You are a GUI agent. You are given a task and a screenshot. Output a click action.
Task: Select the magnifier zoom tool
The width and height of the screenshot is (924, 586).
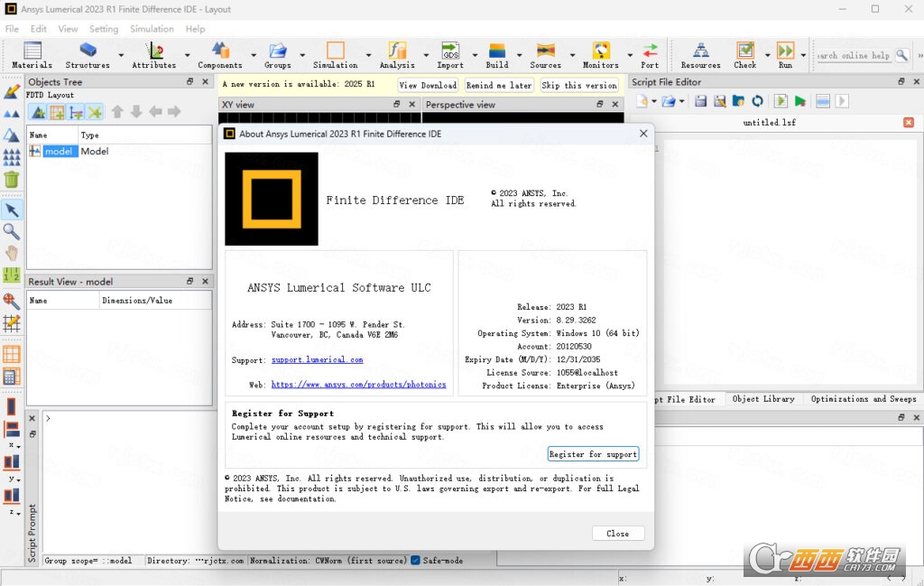coord(11,232)
